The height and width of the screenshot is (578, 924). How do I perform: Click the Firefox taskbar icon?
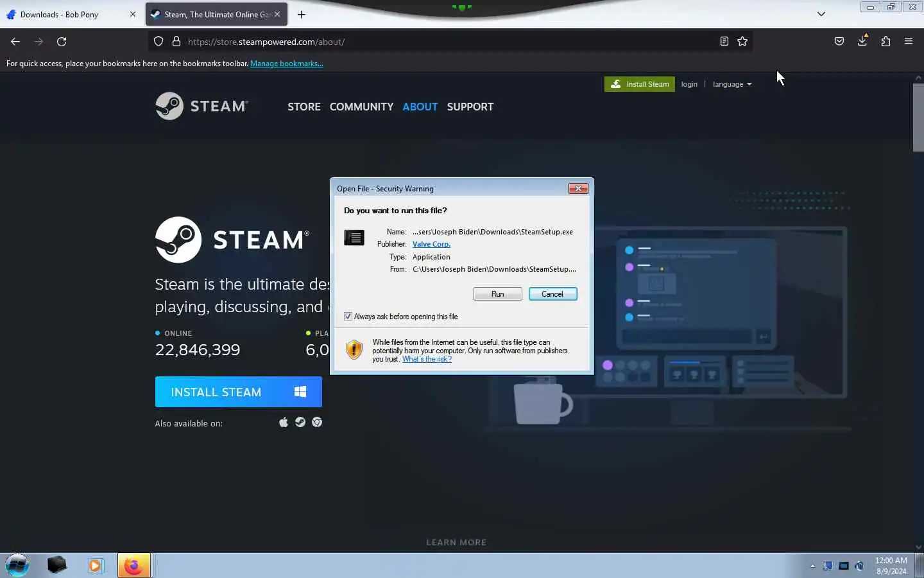133,565
